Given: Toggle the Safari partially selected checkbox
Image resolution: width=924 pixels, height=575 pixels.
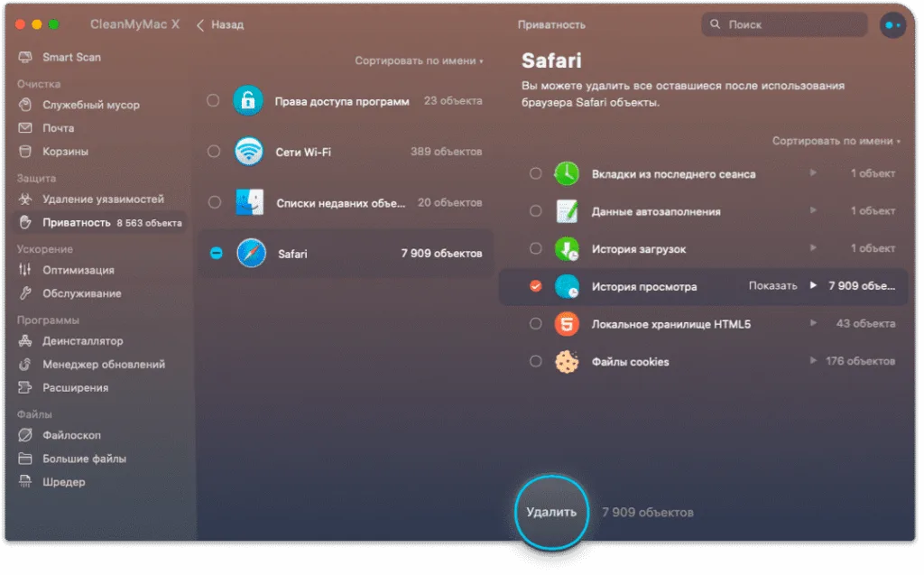Looking at the screenshot, I should click(x=217, y=253).
